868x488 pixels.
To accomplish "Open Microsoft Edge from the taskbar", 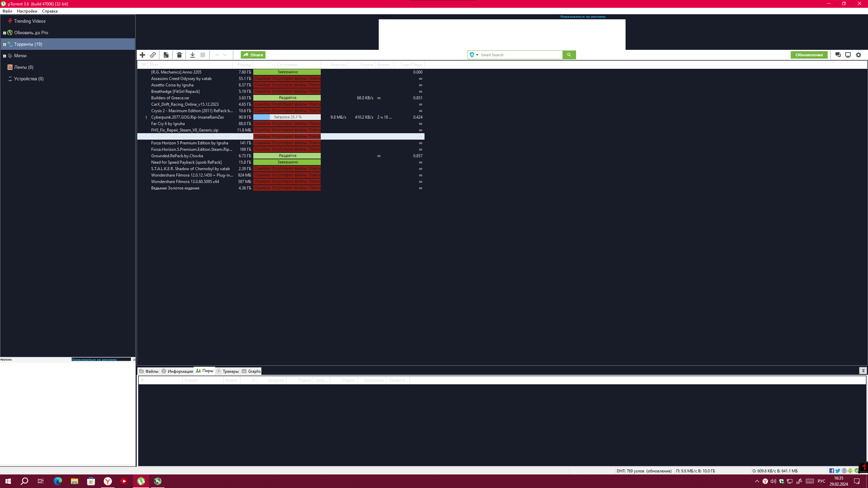I will (x=58, y=481).
